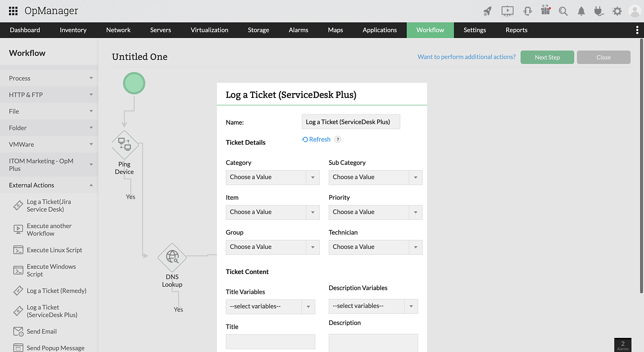Click the notification bell icon
Viewport: 644px width, 352px height.
[581, 11]
